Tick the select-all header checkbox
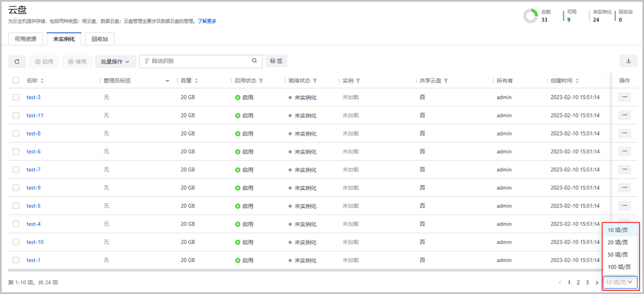 point(16,80)
